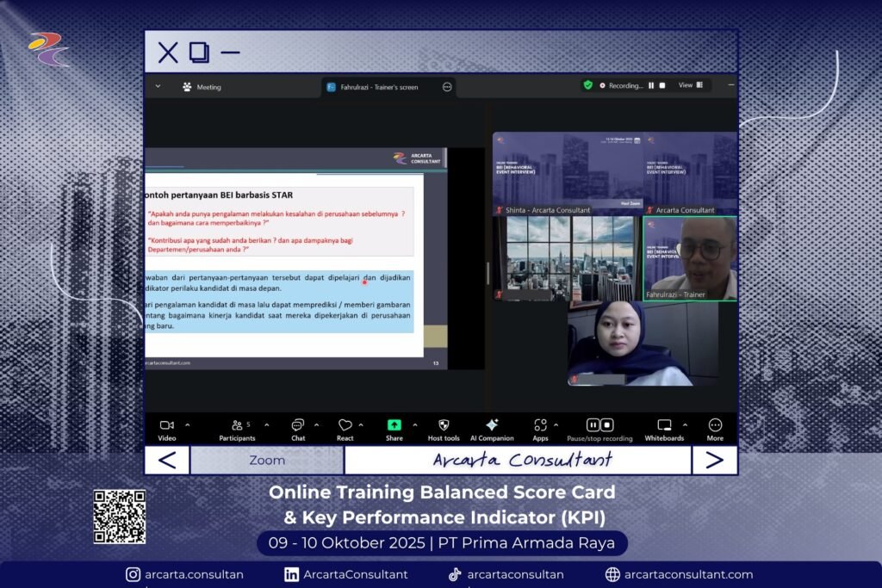Click the React heart button

click(x=345, y=425)
